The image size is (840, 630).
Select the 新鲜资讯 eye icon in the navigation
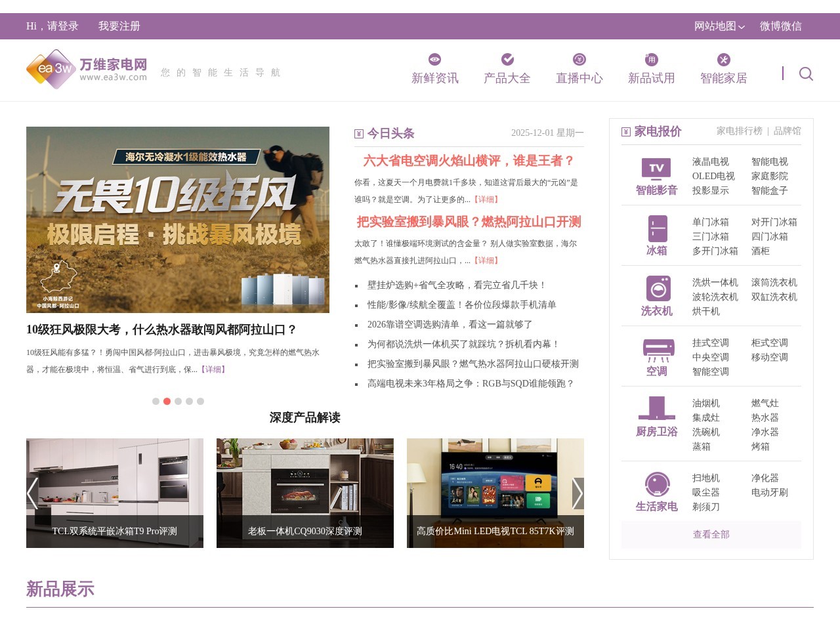click(x=434, y=59)
